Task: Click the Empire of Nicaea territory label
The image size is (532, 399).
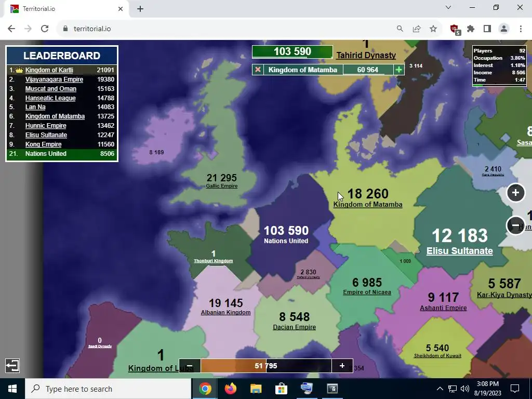Action: (367, 292)
